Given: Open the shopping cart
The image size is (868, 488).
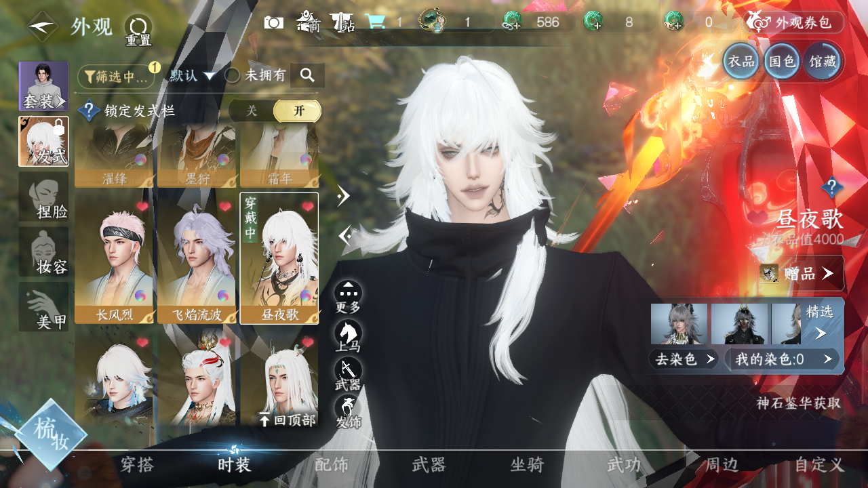Looking at the screenshot, I should point(374,22).
